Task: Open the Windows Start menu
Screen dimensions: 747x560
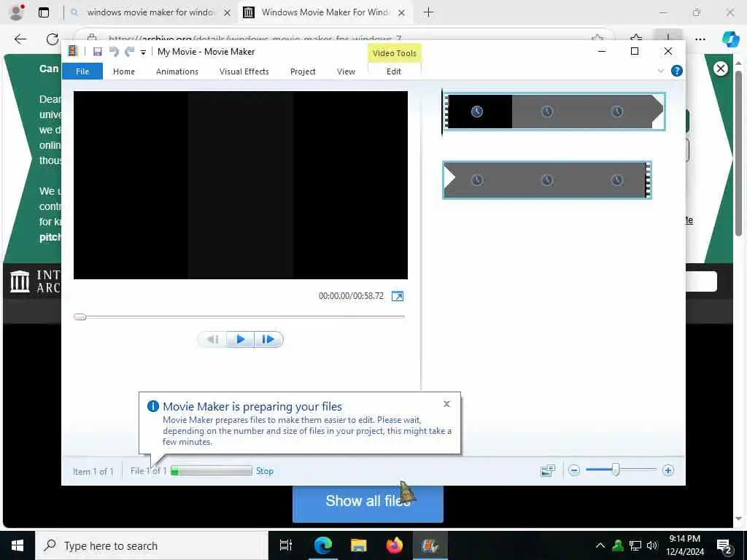Action: coord(18,545)
